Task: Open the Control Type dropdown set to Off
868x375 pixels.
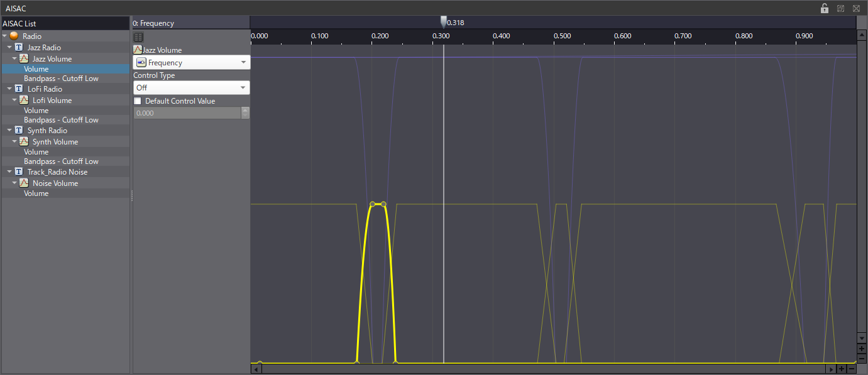Action: point(192,88)
